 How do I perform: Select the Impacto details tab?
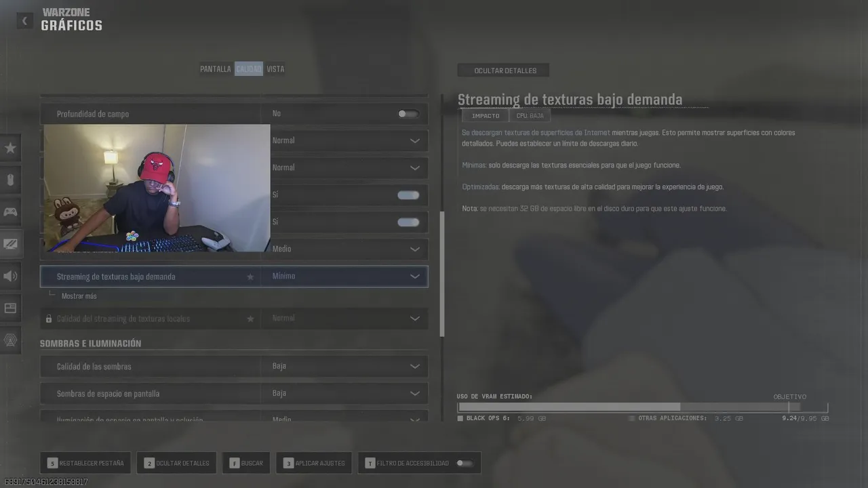click(x=486, y=116)
